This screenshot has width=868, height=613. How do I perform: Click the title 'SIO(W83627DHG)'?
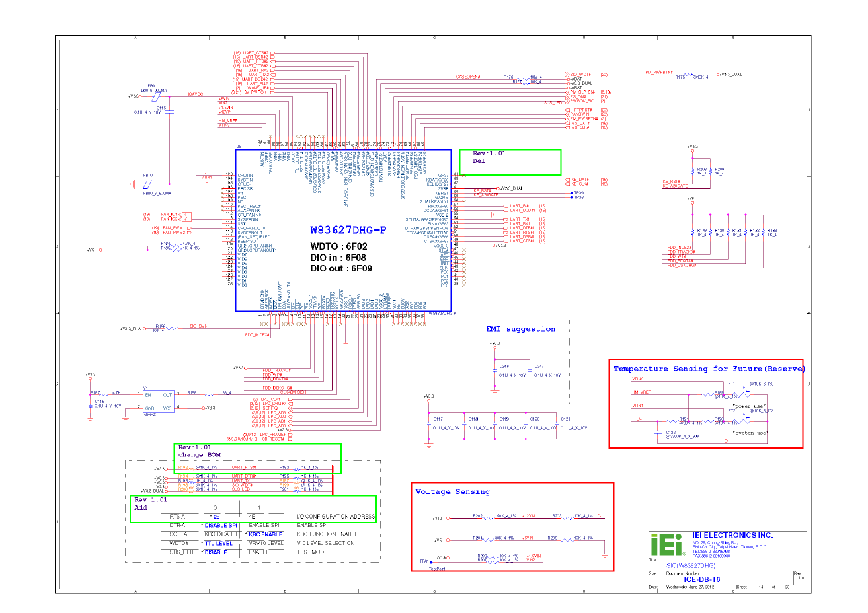click(x=691, y=566)
